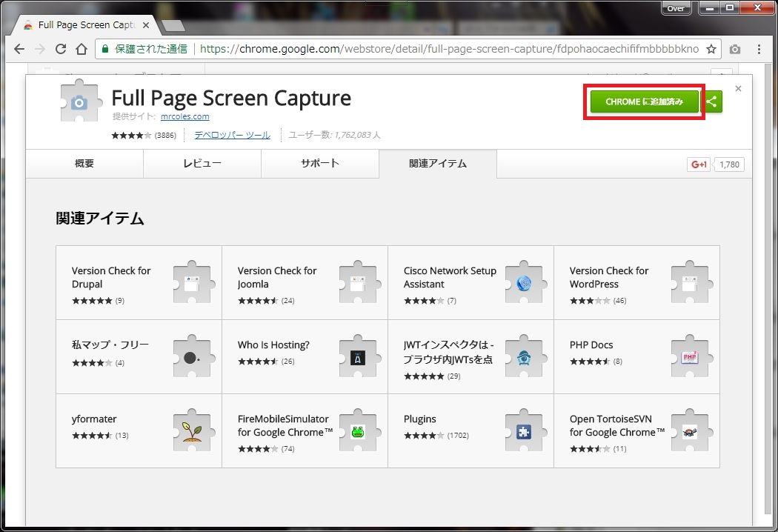Image resolution: width=778 pixels, height=532 pixels.
Task: Click the デベロッパー ツール category link
Action: 232,135
